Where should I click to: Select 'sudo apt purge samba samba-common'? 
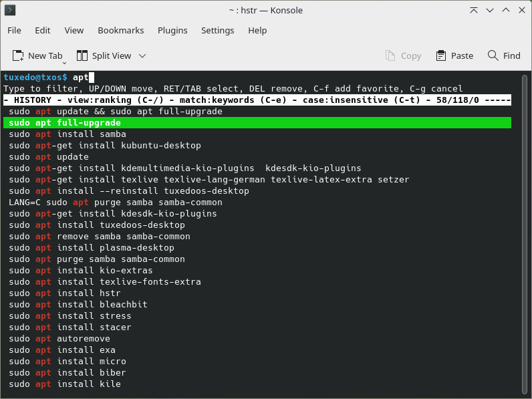(97, 259)
